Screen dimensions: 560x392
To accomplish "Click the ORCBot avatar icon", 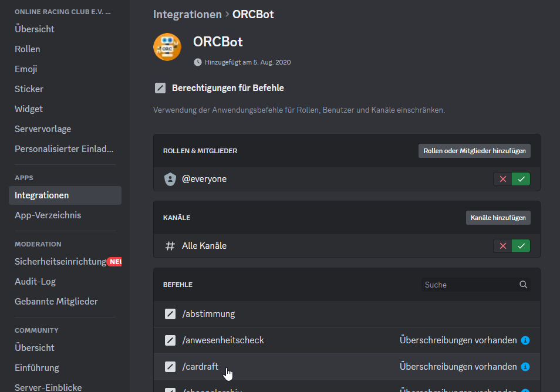I will 167,47.
